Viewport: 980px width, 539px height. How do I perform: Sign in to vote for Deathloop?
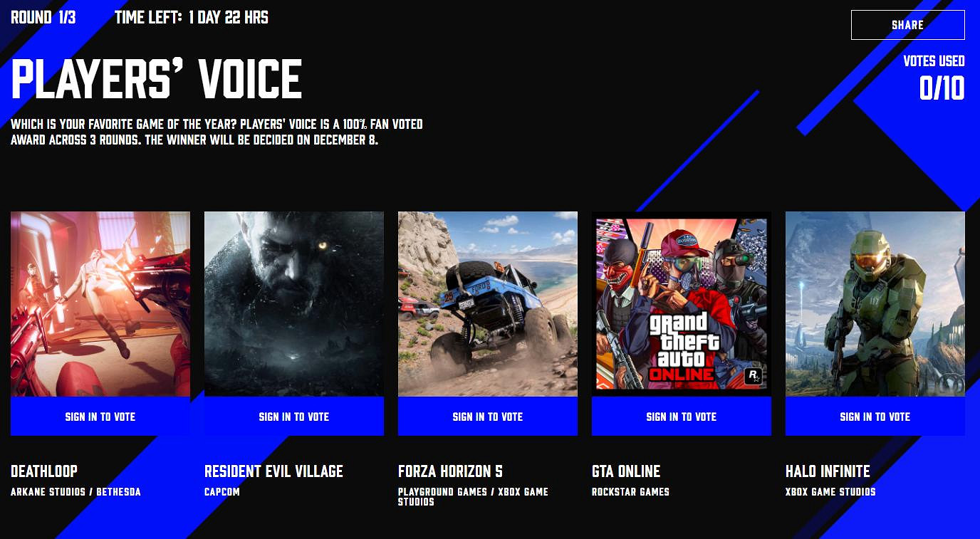tap(100, 417)
